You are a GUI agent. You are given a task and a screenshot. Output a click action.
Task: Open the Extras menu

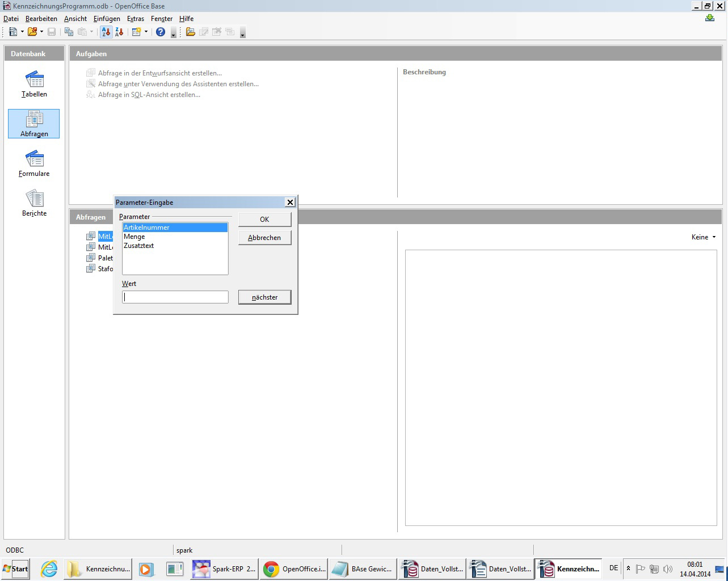(136, 19)
